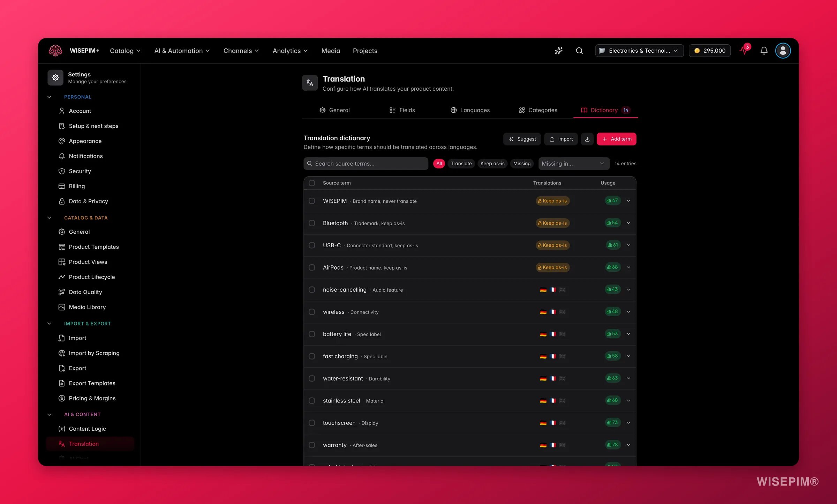Collapse the CATALOG & DATA section
837x504 pixels.
pyautogui.click(x=49, y=218)
